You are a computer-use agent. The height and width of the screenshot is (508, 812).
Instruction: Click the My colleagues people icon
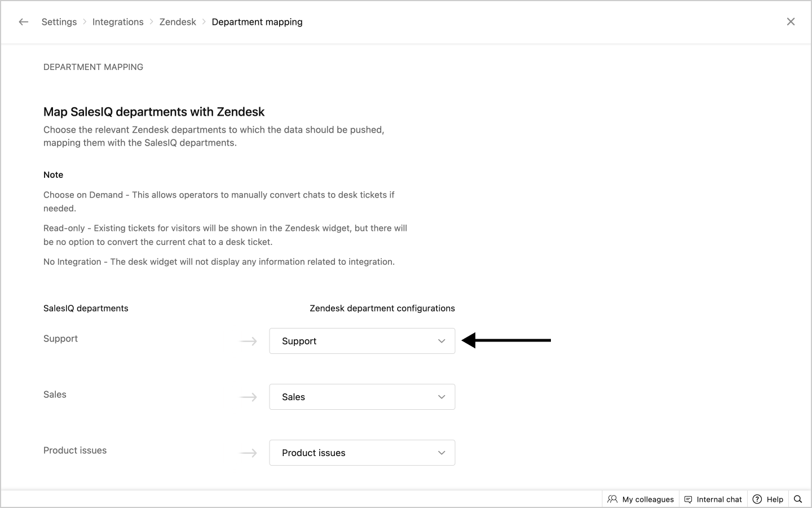coord(612,499)
